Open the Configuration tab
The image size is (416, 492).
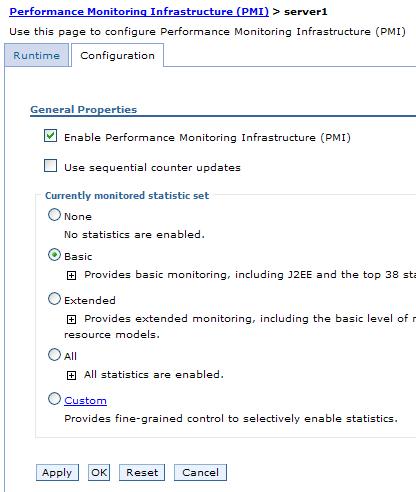[117, 55]
